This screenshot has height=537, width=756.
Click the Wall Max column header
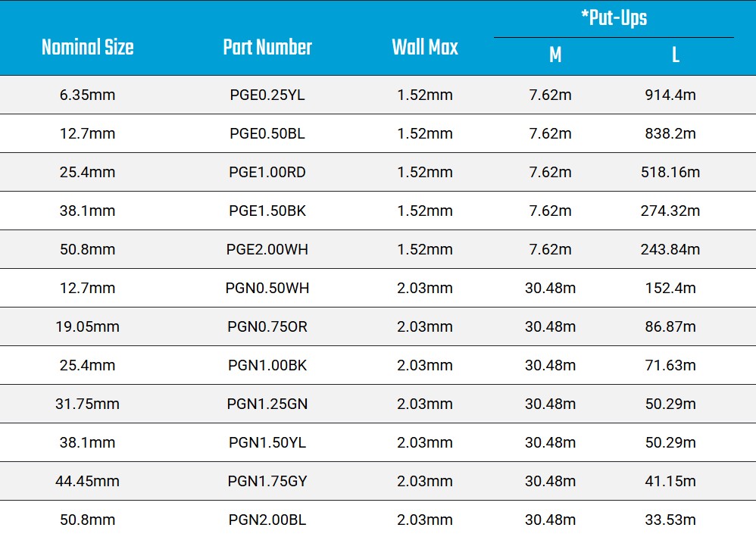pyautogui.click(x=425, y=47)
